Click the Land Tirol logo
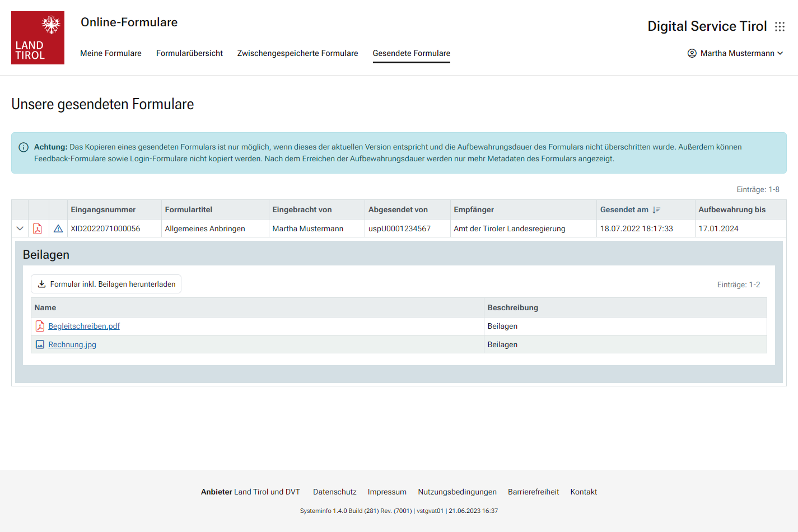This screenshot has height=532, width=798. [x=38, y=38]
